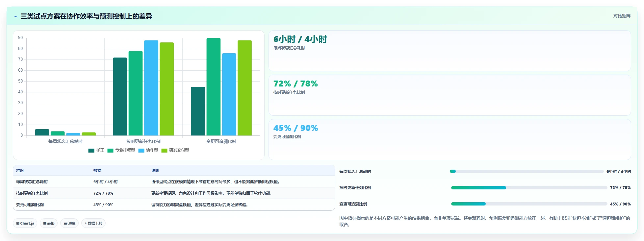The height and width of the screenshot is (241, 644).
Task: Click the Chart.js chip
Action: coord(25,223)
